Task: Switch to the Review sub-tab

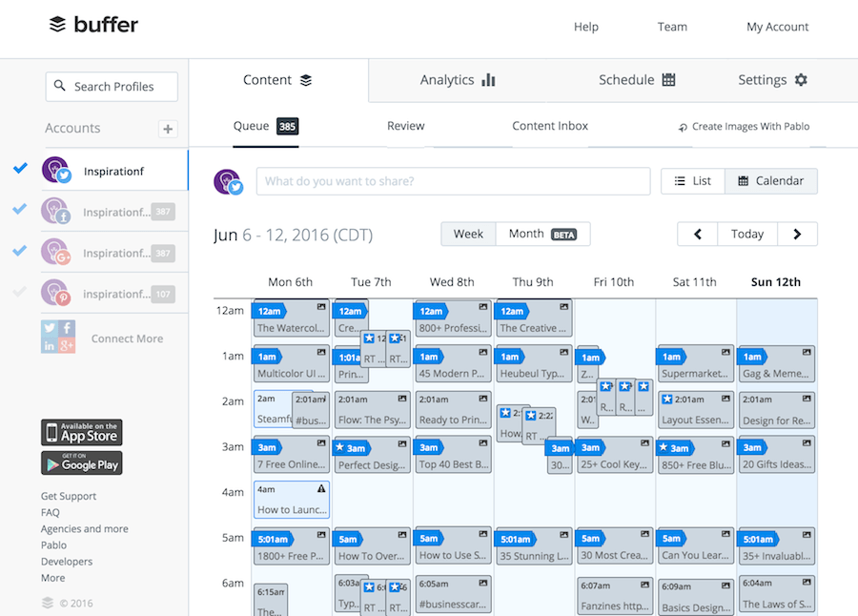Action: click(405, 126)
